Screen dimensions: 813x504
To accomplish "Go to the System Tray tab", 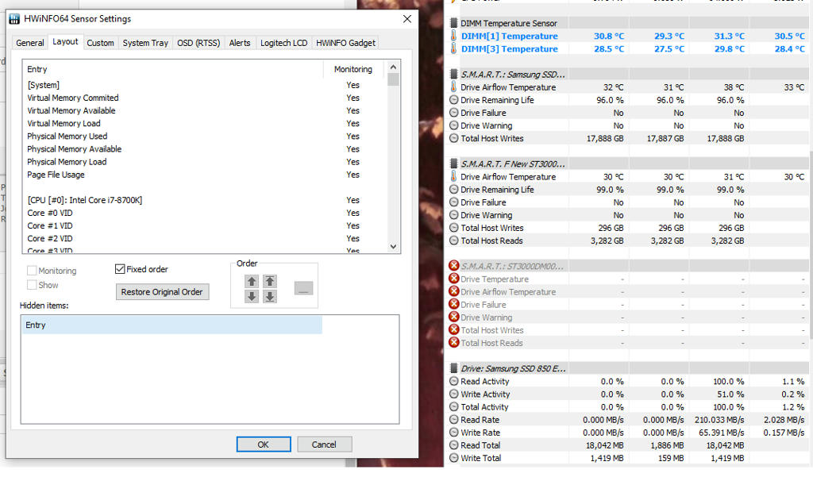I will [x=145, y=43].
